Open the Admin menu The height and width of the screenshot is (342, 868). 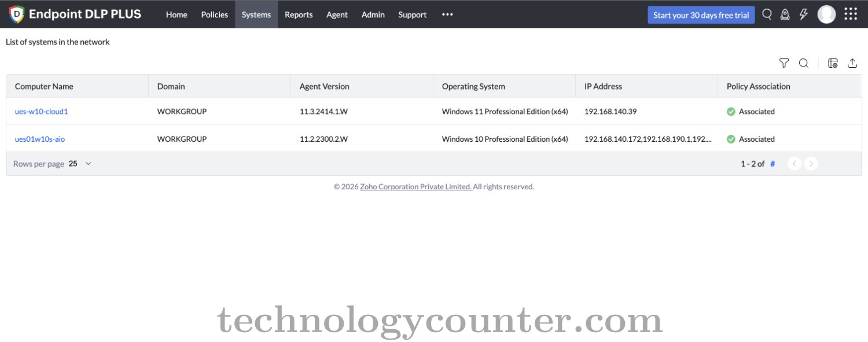[x=373, y=14]
